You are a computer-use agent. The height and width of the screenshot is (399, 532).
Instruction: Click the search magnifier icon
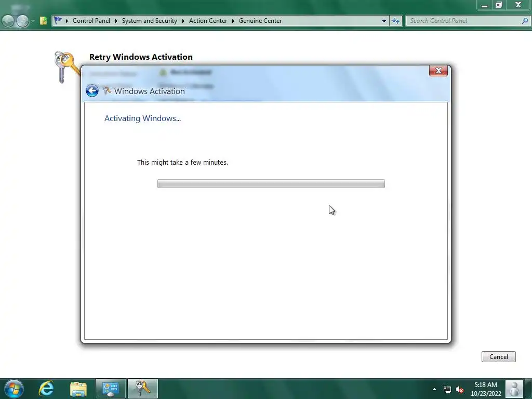tap(525, 21)
